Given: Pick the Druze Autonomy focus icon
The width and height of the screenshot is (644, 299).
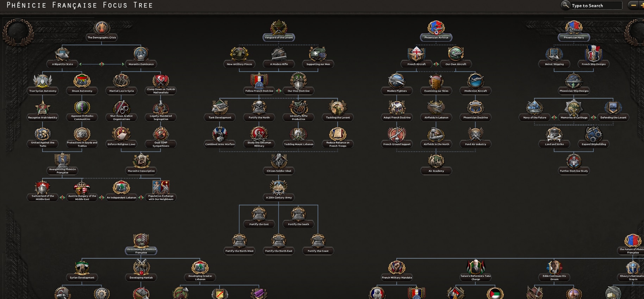Looking at the screenshot, I should [82, 81].
